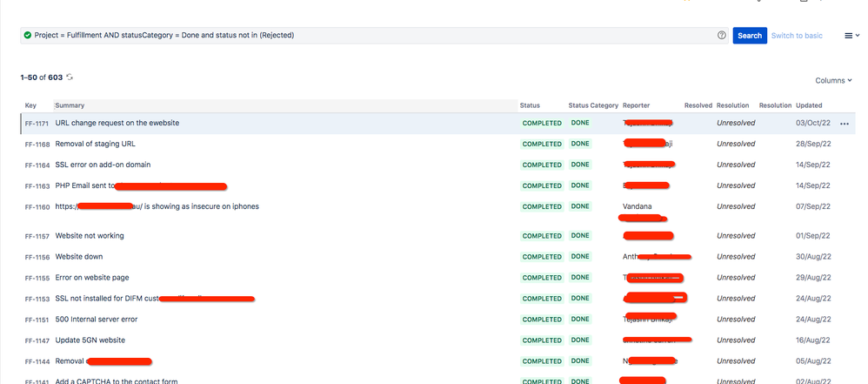Open issue key FF-1164
Screen dimensions: 868x384
click(37, 165)
